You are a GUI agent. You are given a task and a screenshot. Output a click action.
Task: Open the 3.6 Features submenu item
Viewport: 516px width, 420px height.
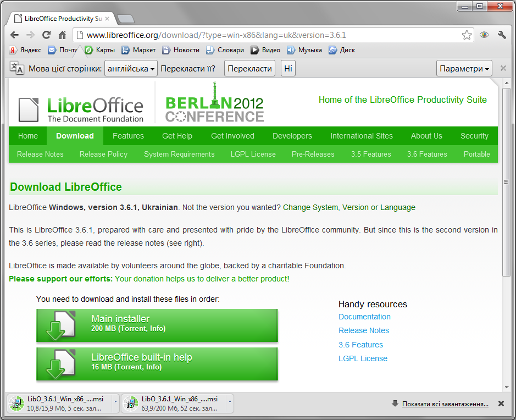[427, 154]
